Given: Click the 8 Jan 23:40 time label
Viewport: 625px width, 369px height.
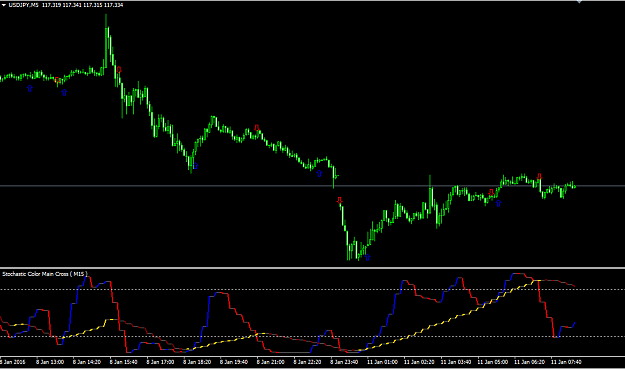Looking at the screenshot, I should click(344, 362).
